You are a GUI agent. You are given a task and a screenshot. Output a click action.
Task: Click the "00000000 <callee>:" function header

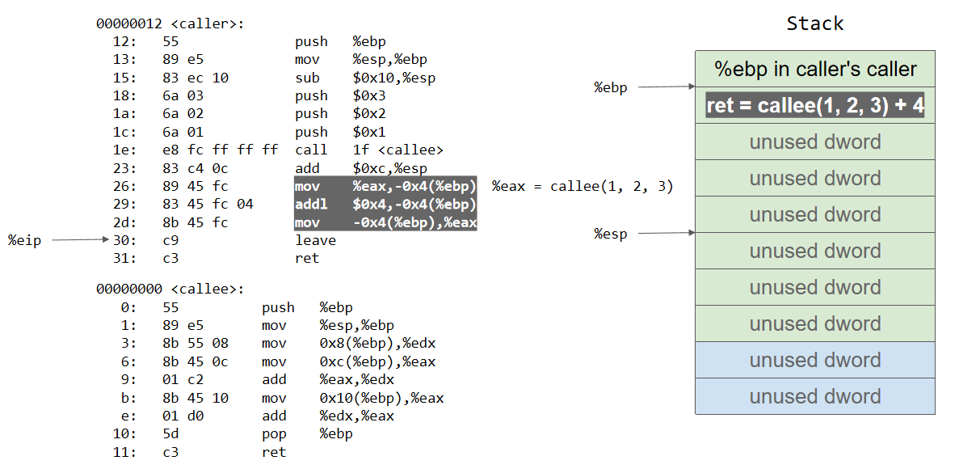[170, 289]
